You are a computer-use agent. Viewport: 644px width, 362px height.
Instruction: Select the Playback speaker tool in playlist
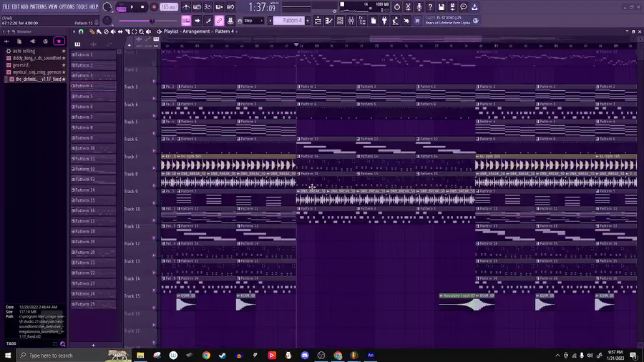pos(148,31)
